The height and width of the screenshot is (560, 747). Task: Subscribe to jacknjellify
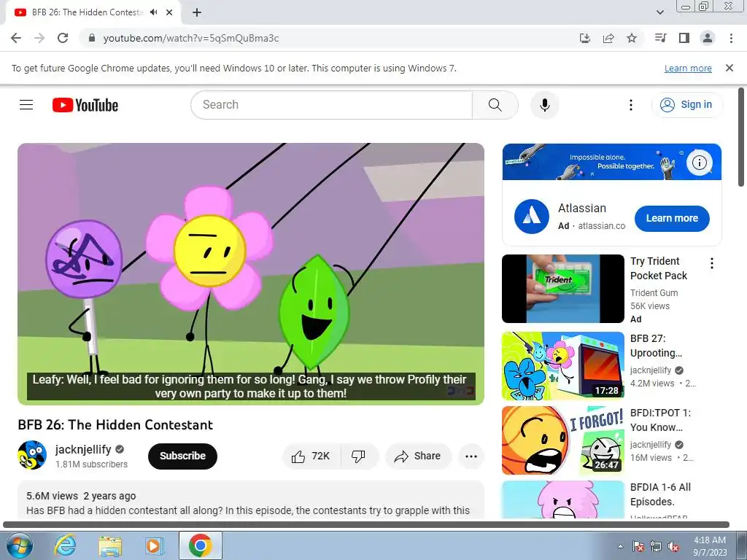click(182, 456)
